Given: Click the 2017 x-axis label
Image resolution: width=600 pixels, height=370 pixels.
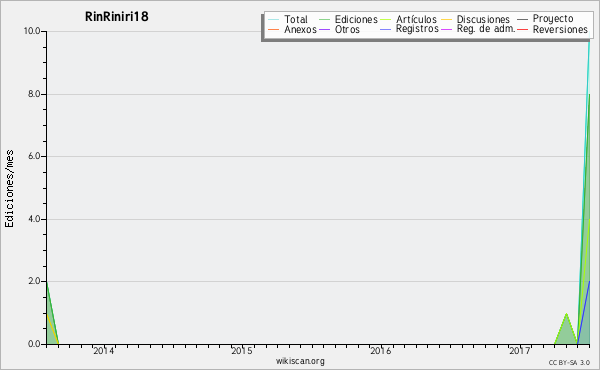Looking at the screenshot, I should [x=520, y=351].
